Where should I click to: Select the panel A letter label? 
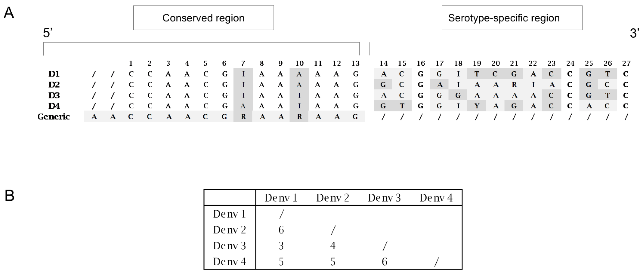click(x=9, y=13)
